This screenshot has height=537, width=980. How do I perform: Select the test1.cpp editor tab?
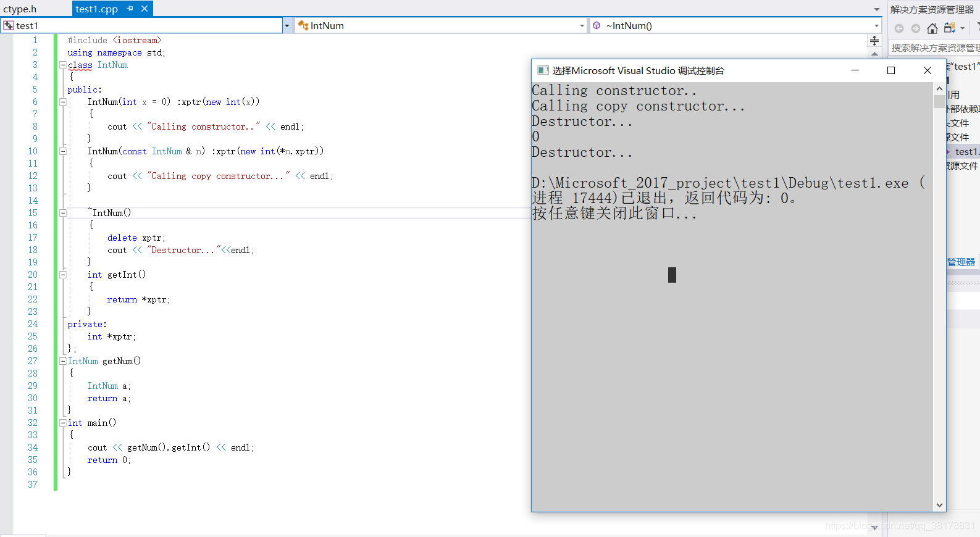96,9
